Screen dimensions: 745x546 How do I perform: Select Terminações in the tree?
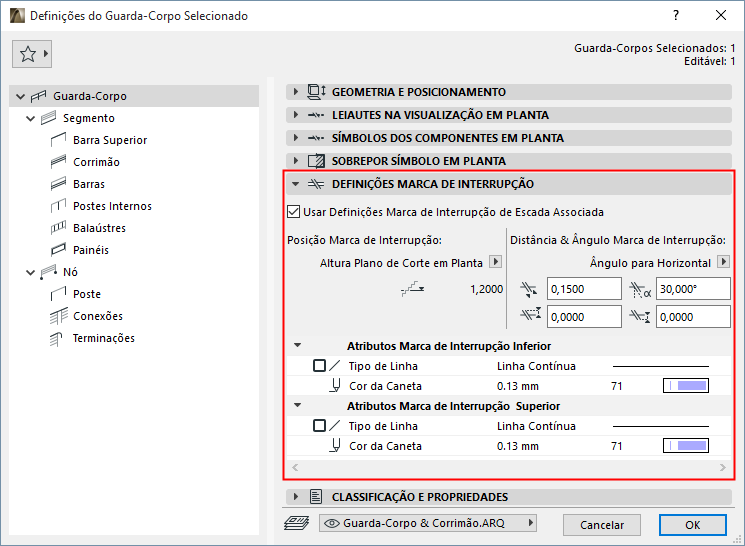click(104, 338)
